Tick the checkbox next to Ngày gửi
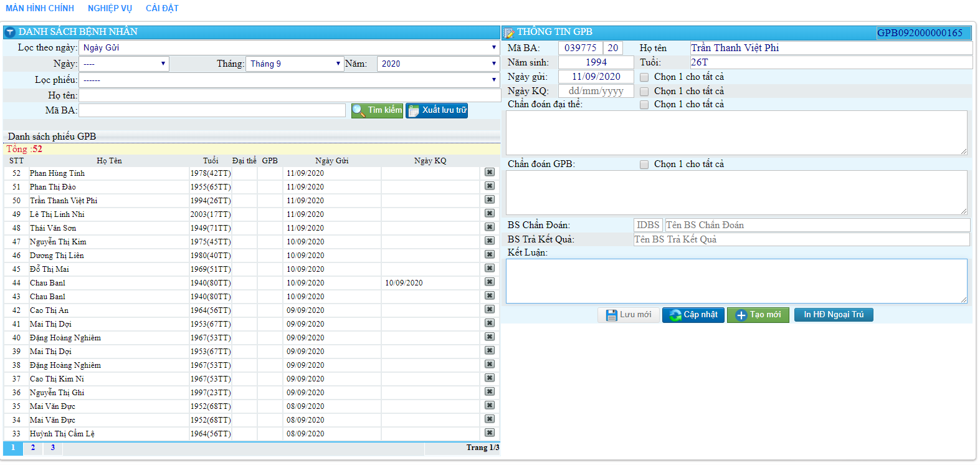The height and width of the screenshot is (465, 980). (644, 77)
